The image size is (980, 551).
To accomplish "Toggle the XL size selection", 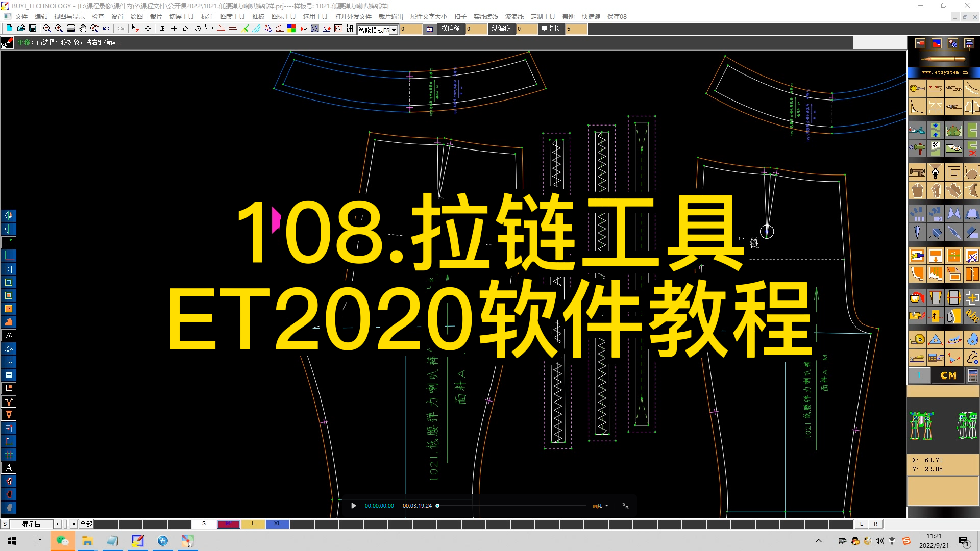I will tap(277, 524).
